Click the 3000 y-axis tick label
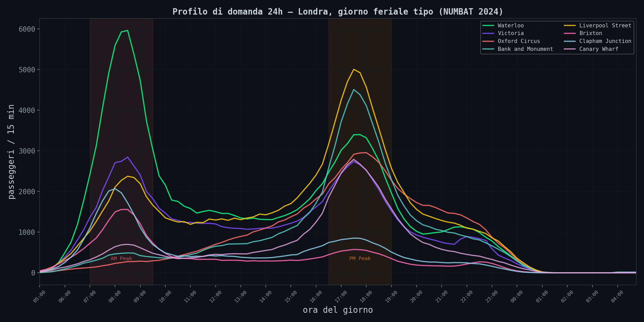This screenshot has height=322, width=644. [27, 151]
